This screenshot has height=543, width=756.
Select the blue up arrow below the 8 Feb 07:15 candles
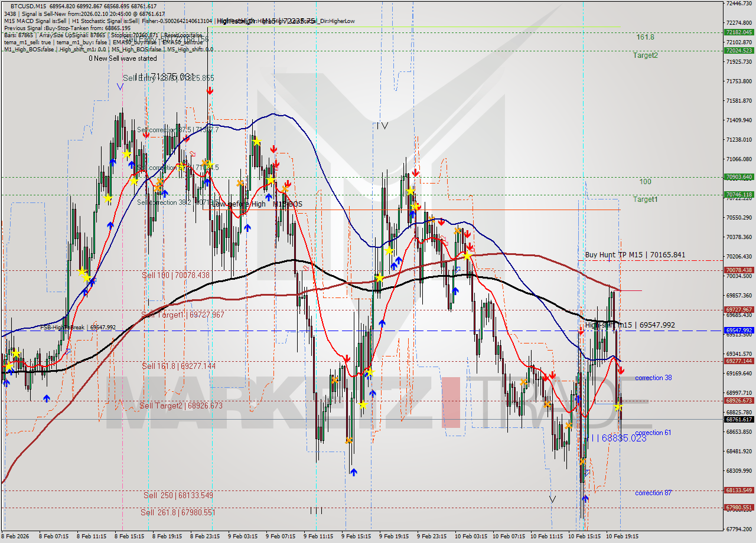46,399
